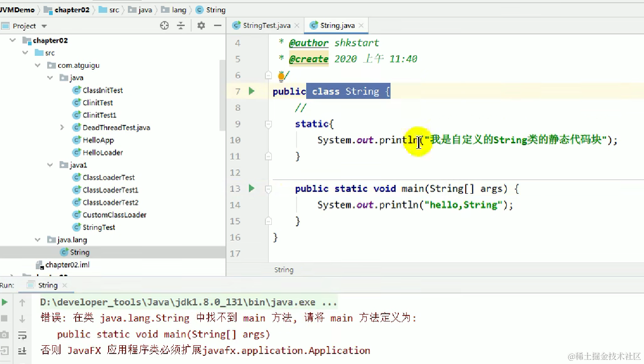This screenshot has width=644, height=364.
Task: Click the run gutter arrow beside main method
Action: (x=251, y=188)
